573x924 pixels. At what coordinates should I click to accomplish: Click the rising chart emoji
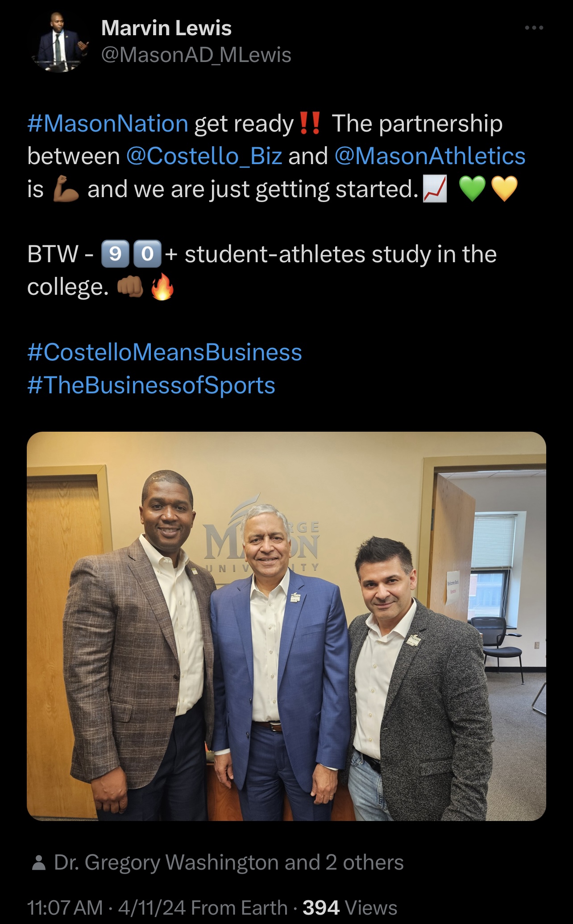(435, 189)
